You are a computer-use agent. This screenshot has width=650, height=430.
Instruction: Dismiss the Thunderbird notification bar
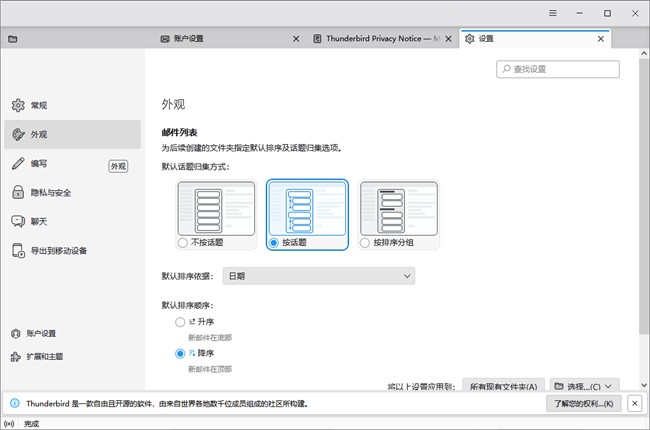pos(634,403)
